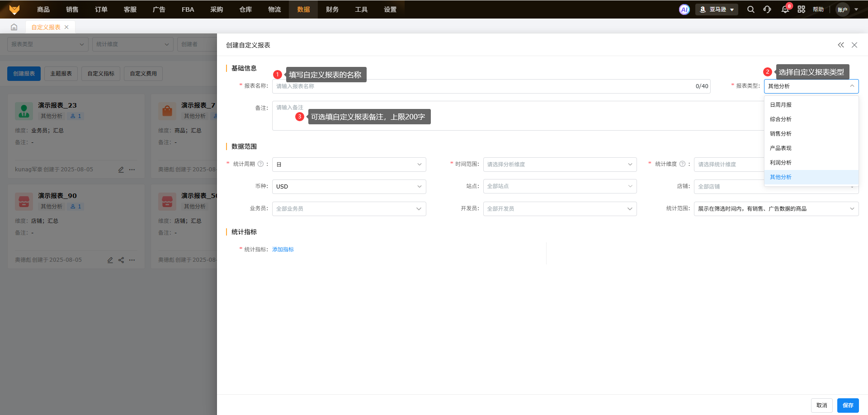The image size is (868, 415).
Task: Open the search magnifier icon
Action: coord(751,9)
